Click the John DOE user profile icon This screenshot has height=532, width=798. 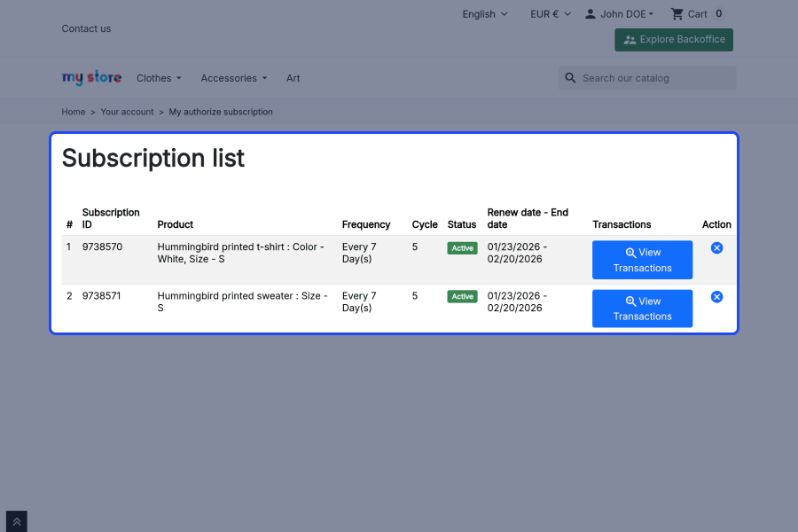tap(591, 14)
